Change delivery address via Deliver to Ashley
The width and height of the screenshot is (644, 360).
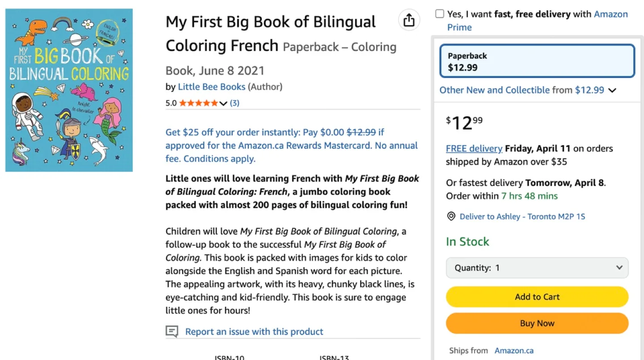[522, 216]
